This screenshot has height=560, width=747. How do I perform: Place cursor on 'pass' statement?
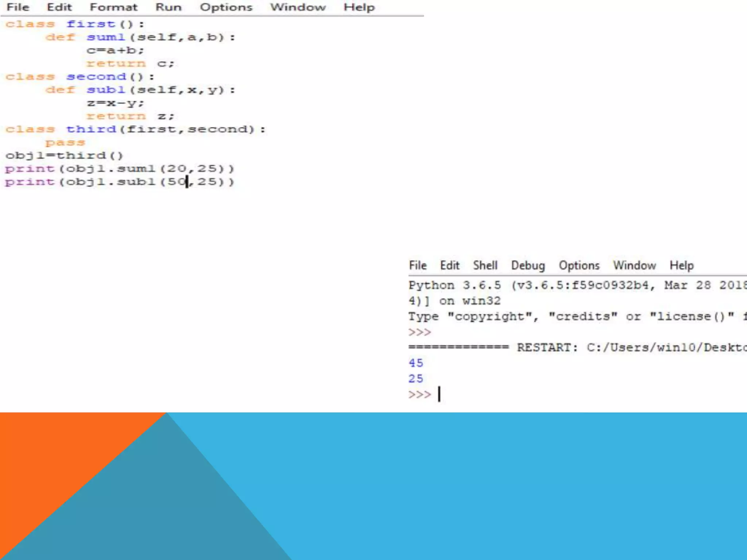[65, 143]
